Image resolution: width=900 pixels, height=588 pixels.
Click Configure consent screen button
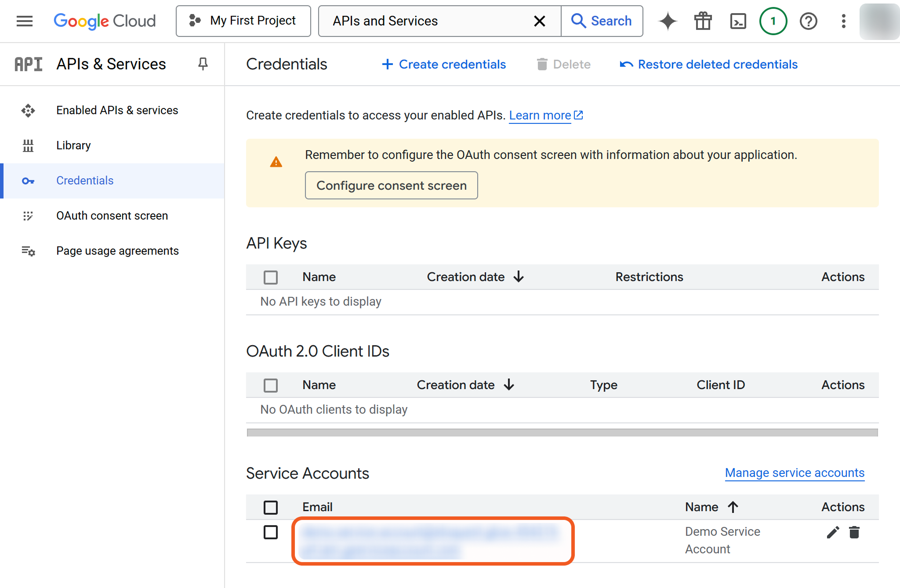391,185
